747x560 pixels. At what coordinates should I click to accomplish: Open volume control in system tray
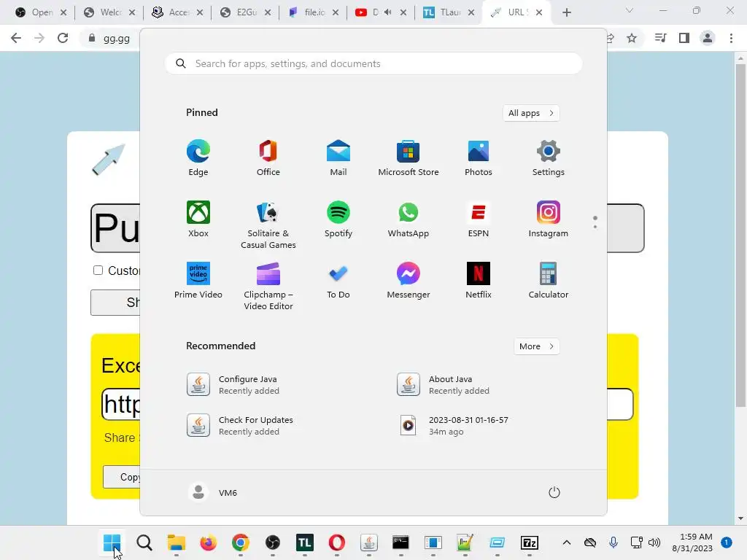(654, 542)
